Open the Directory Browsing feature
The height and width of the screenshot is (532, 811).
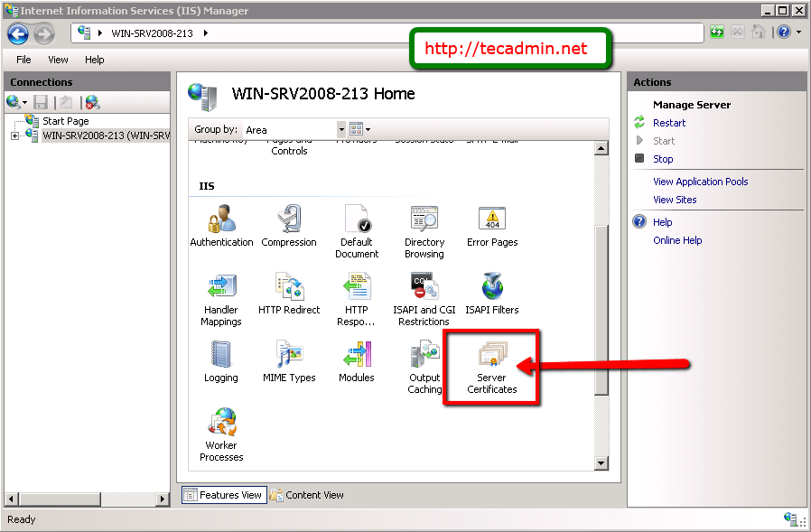tap(424, 224)
